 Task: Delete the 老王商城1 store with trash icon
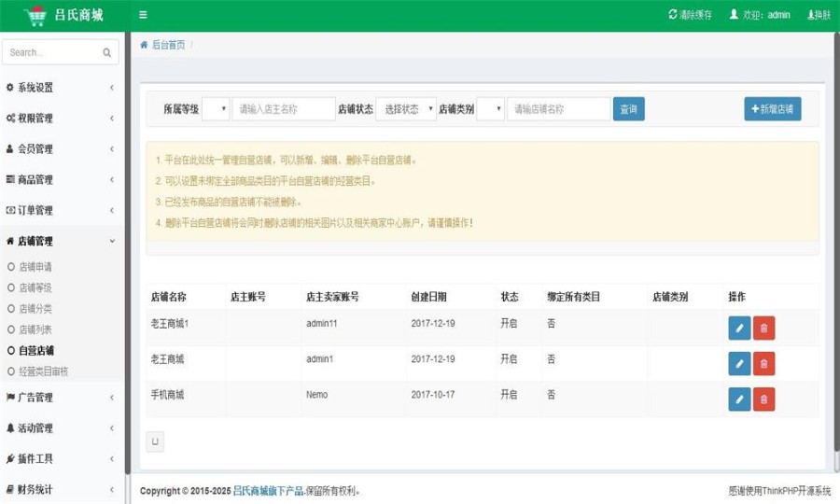point(763,329)
